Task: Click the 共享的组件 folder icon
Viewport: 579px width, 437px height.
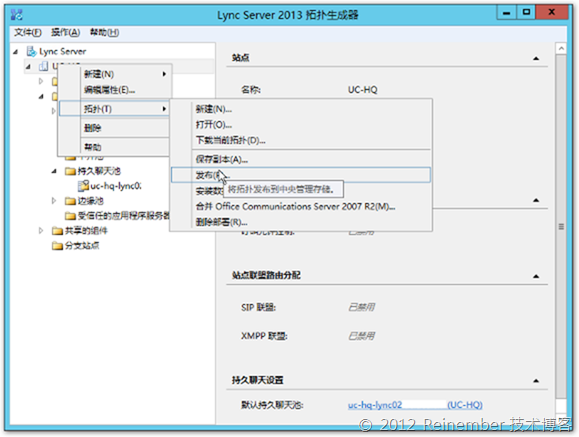Action: click(x=57, y=231)
